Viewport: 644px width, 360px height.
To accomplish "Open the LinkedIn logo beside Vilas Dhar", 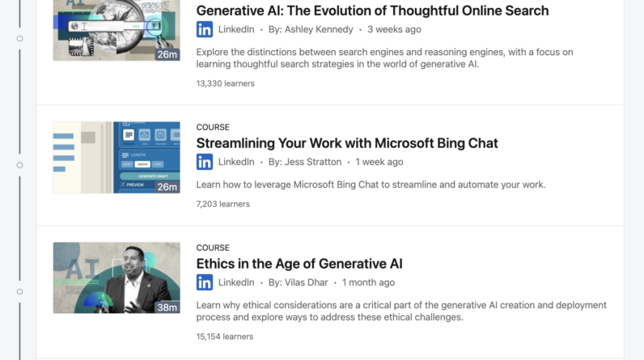I will (204, 282).
